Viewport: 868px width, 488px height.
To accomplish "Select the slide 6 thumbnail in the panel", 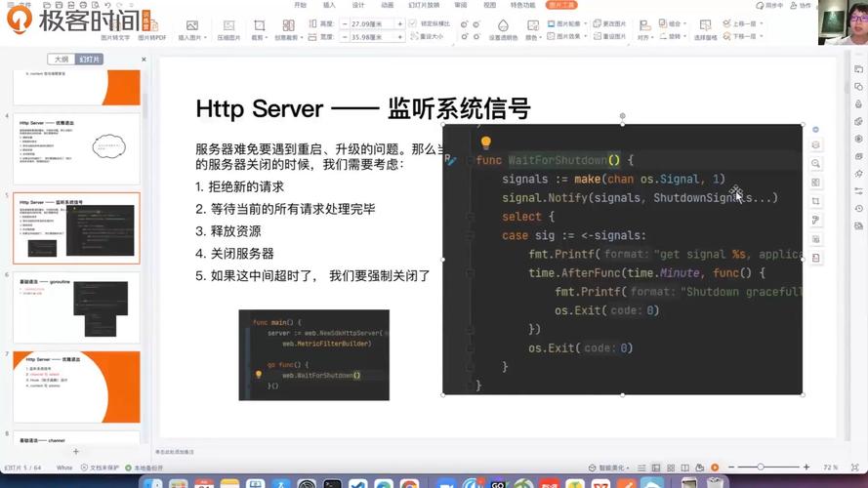I will [x=76, y=307].
